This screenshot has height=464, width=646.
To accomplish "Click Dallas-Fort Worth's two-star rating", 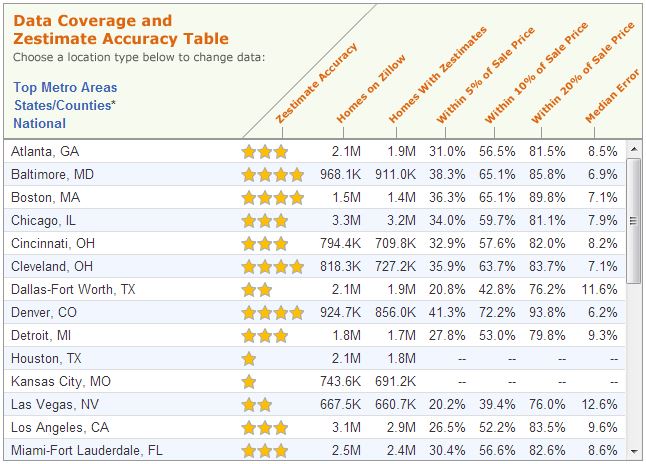I will (x=257, y=290).
